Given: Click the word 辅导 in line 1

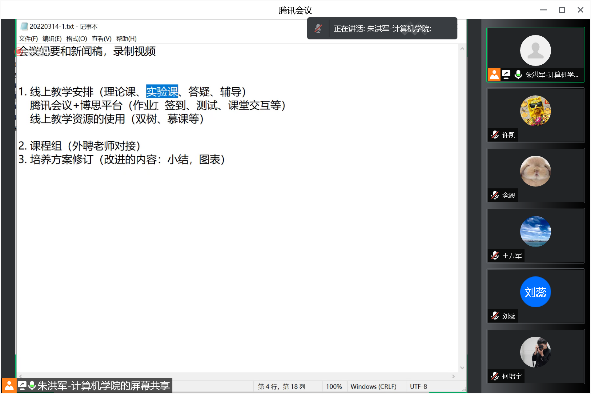Looking at the screenshot, I should (231, 92).
